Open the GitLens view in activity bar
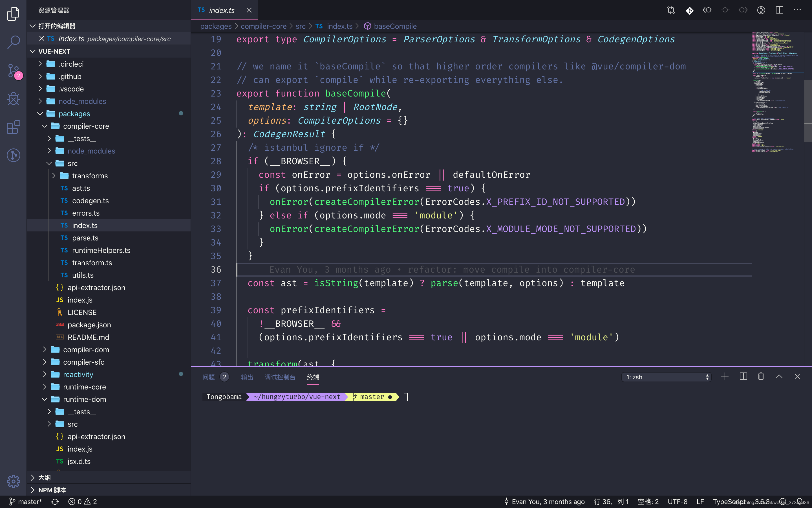This screenshot has height=508, width=812. [14, 155]
